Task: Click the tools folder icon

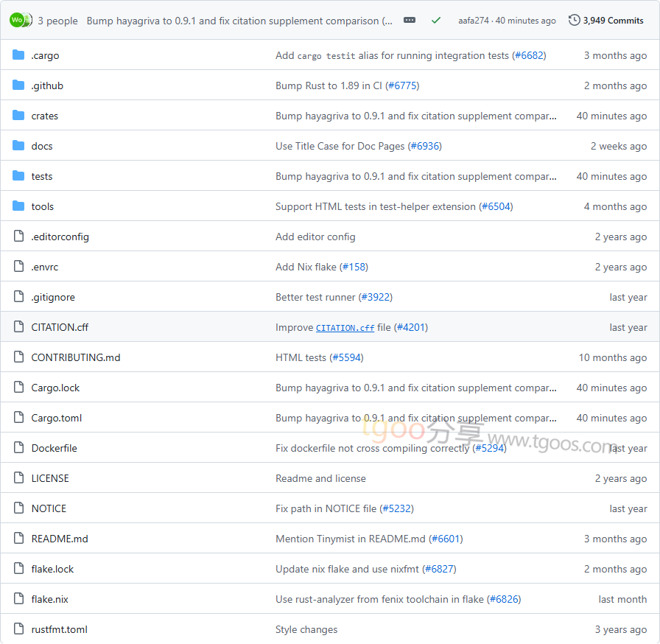Action: pos(18,206)
